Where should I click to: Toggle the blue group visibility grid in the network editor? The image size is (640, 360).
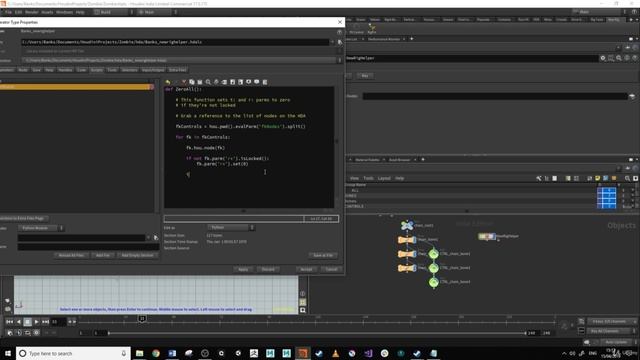607,198
